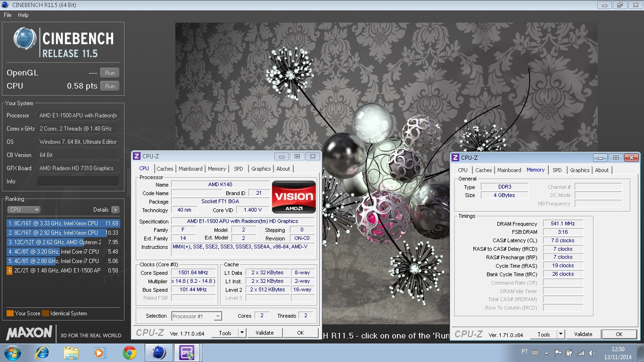This screenshot has width=644, height=362.
Task: Select ranking row 12C/12T AMD Opteron
Action: click(x=63, y=242)
